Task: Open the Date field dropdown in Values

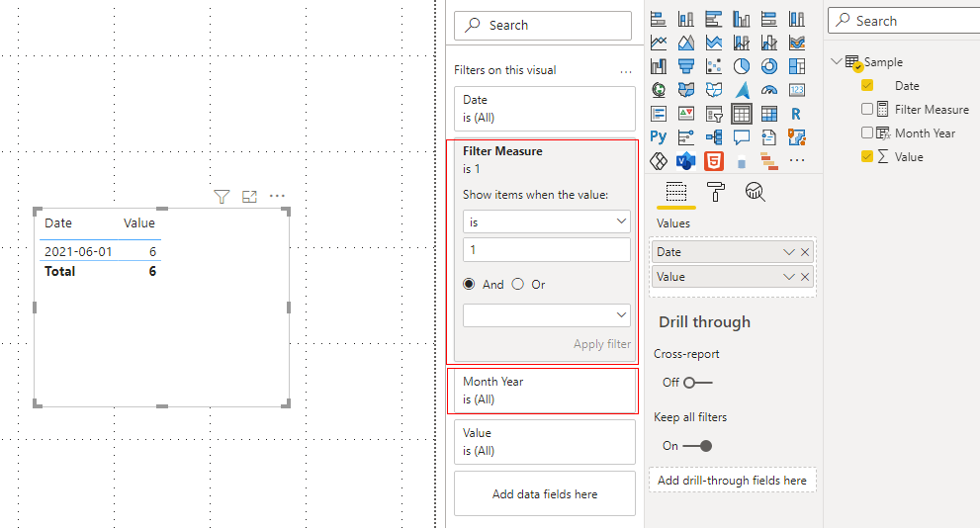Action: point(789,252)
